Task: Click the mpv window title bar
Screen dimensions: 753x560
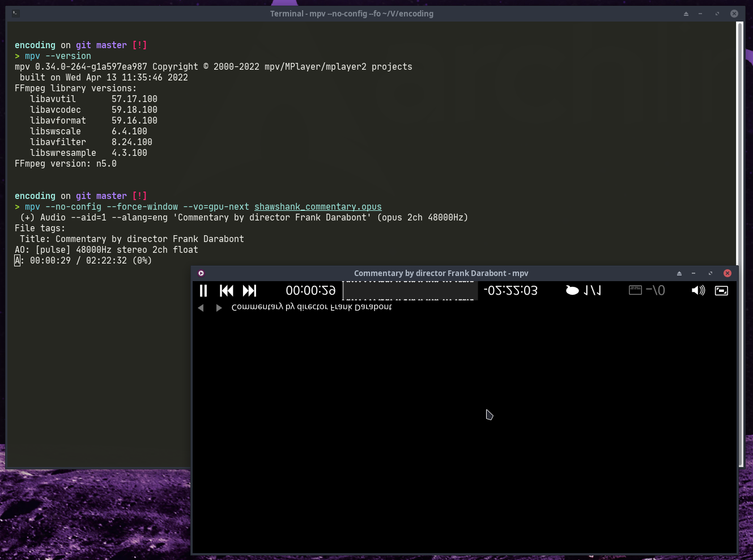Action: pyautogui.click(x=441, y=273)
